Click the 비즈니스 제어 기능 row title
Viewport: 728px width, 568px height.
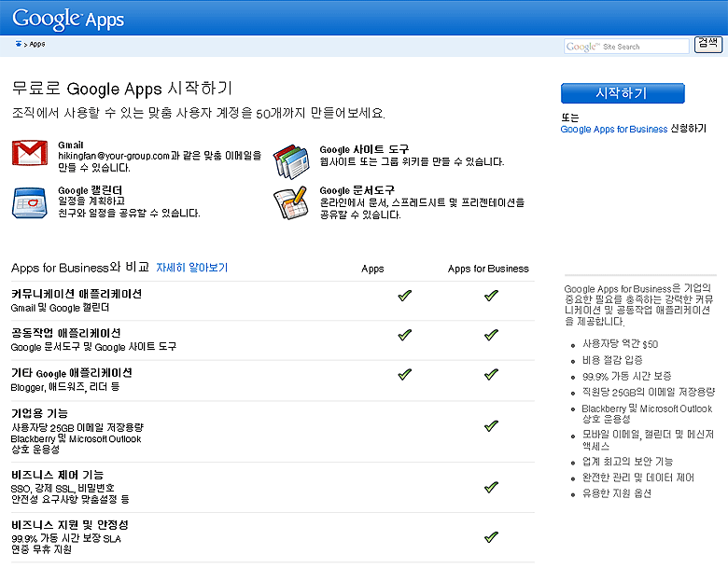(x=57, y=475)
